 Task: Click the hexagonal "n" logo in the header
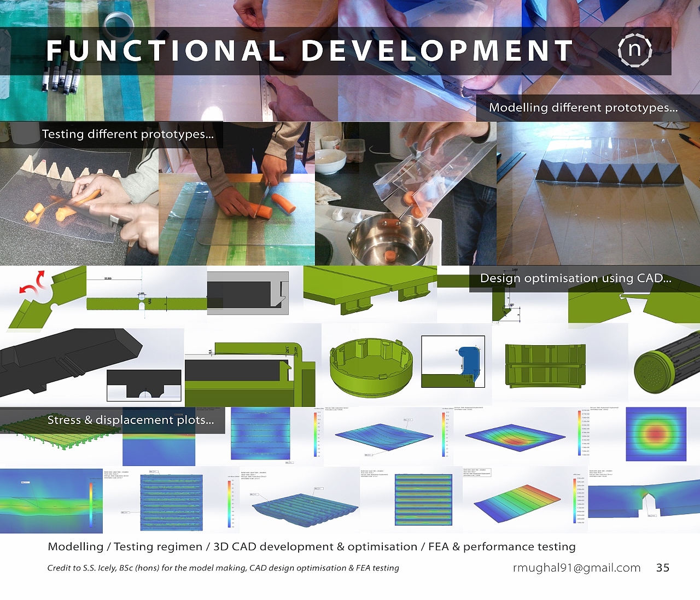635,50
